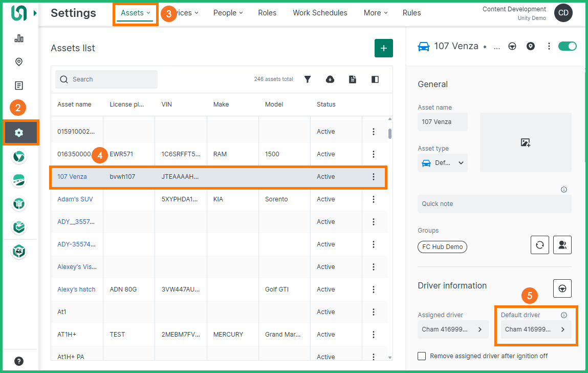588x373 pixels.
Task: Open the Adam's SUV asset link
Action: coord(75,199)
